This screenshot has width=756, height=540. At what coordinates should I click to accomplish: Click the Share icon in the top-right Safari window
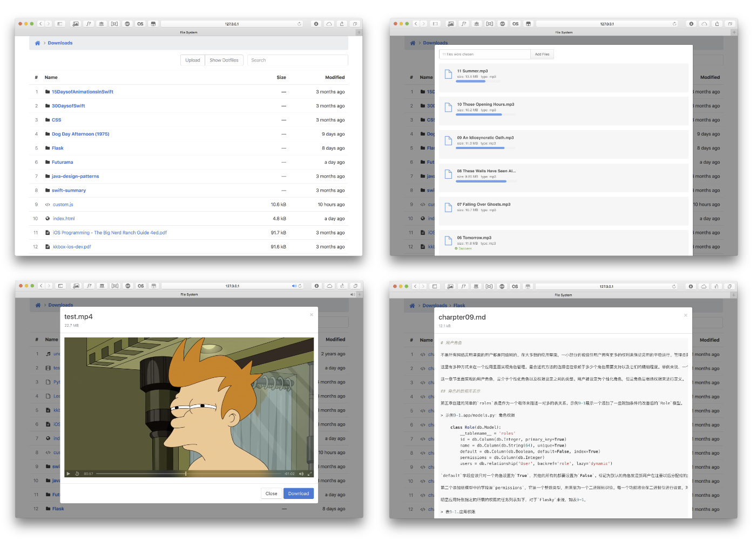pyautogui.click(x=717, y=24)
